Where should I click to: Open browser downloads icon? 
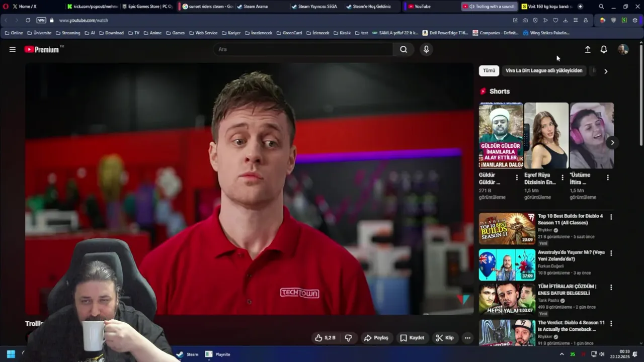[x=566, y=21]
